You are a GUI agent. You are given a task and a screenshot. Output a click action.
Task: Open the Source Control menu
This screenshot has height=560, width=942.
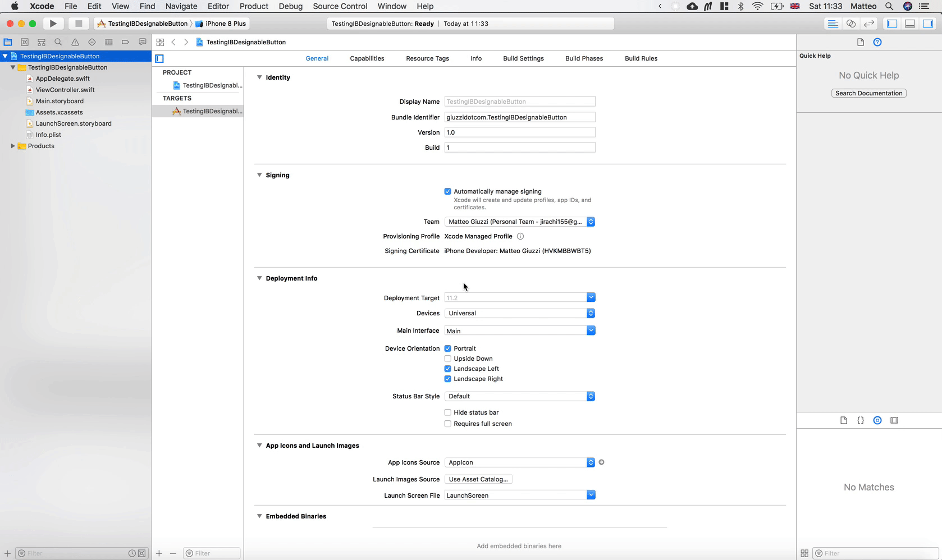(x=340, y=6)
